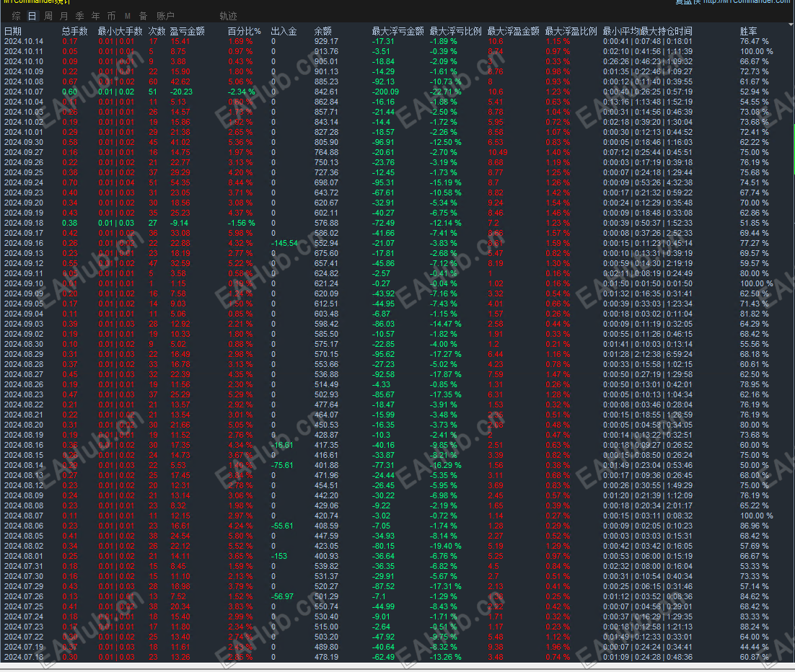Screen dimensions: 795x672
Task: Click the -9.14 loss amount cell
Action: (x=179, y=224)
